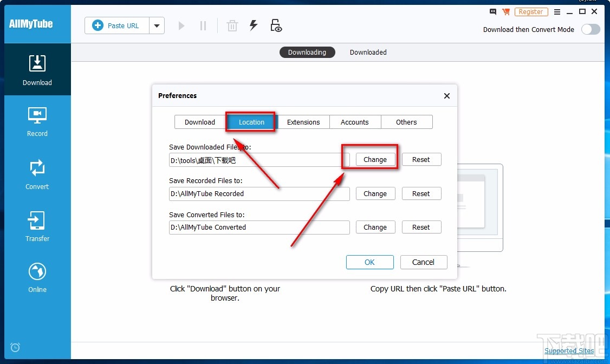Screen dimensions: 610x364
Task: Click the Cancel button in Preferences
Action: click(x=424, y=262)
